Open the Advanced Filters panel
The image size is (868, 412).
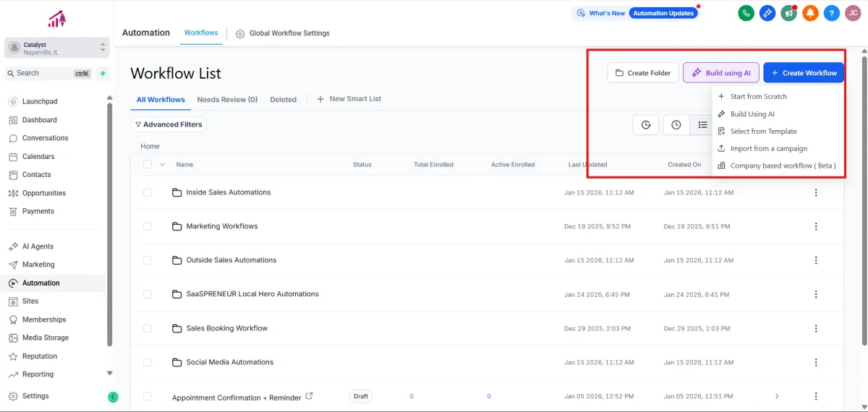point(169,124)
